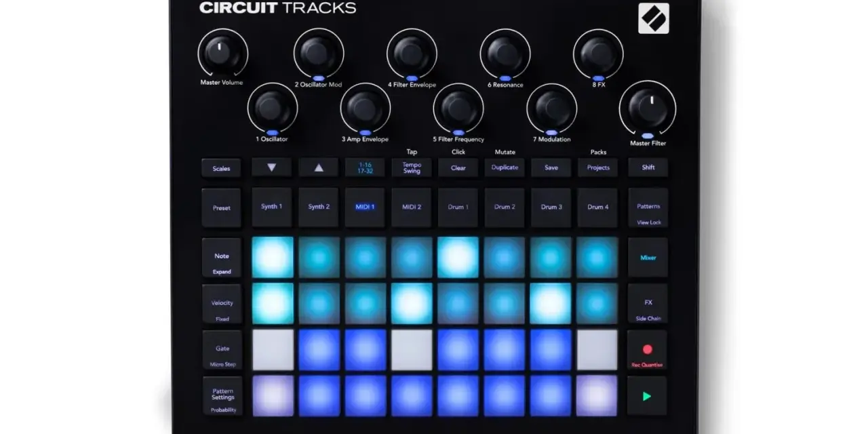Switch to Velocity Fixed view

coord(222,304)
